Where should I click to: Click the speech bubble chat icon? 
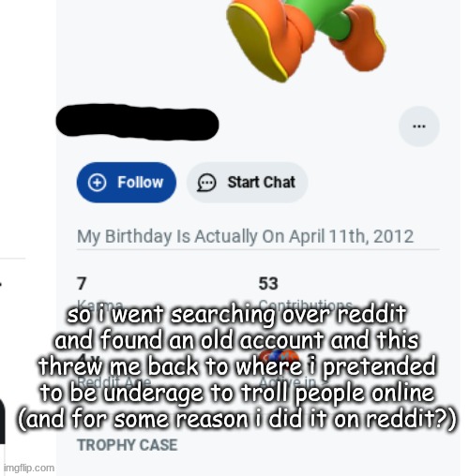tap(206, 183)
